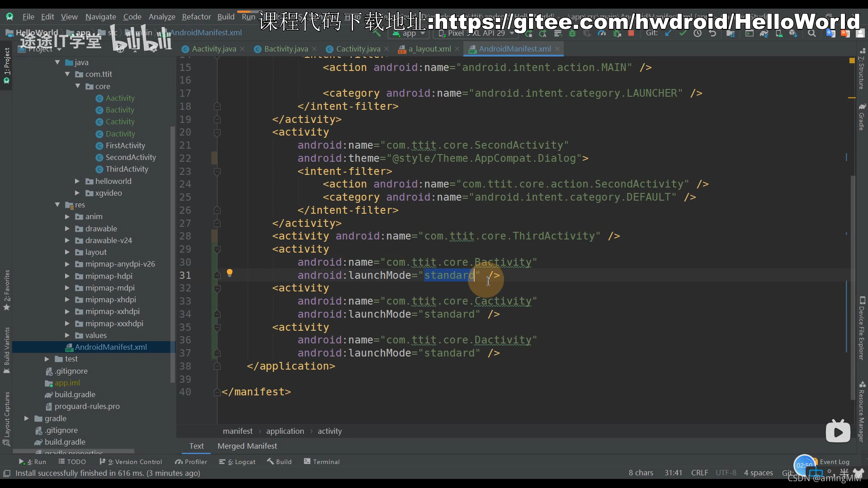The height and width of the screenshot is (488, 868).
Task: Collapse the res folder node
Action: pos(57,205)
